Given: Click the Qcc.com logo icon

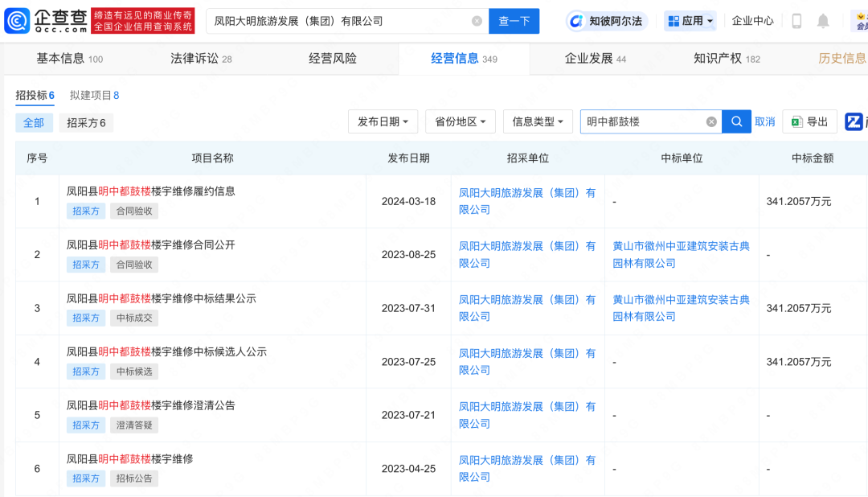Looking at the screenshot, I should (17, 21).
